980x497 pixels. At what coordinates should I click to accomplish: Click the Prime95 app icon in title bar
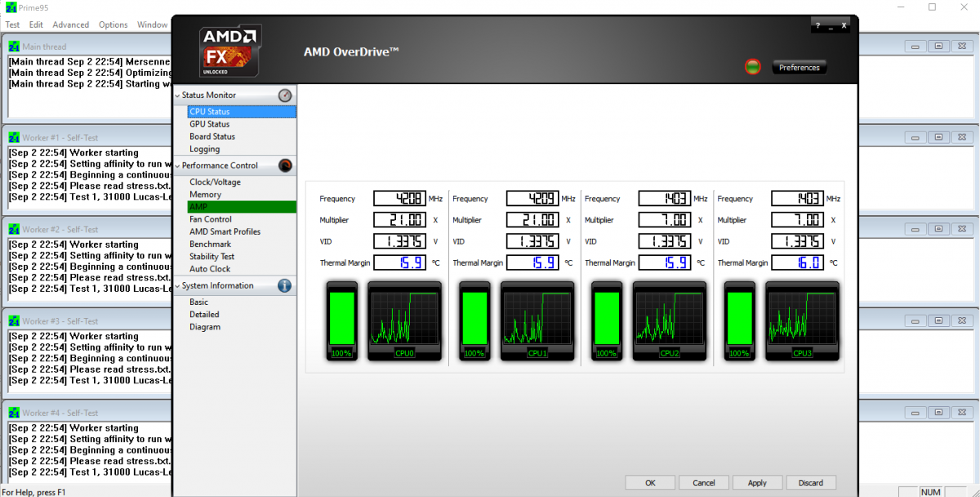click(9, 7)
